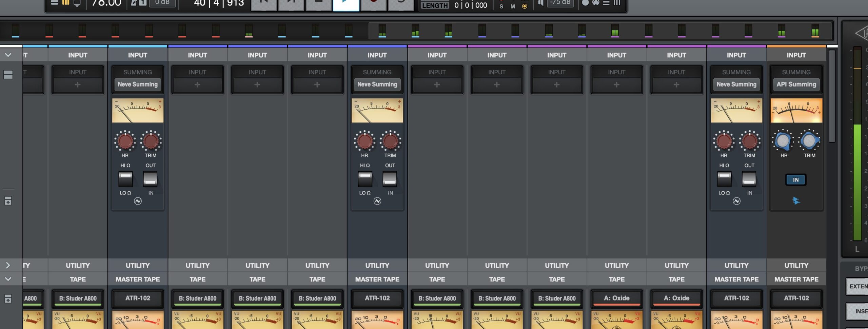Image resolution: width=868 pixels, height=329 pixels.
Task: Open the leftmost A: Oxide tape slot
Action: pos(616,298)
